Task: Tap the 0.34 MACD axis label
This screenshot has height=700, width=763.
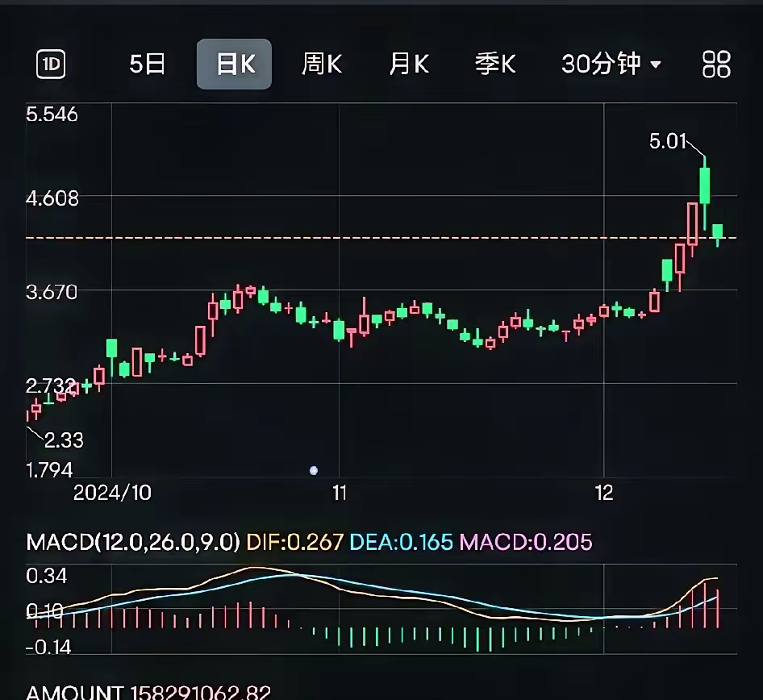Action: tap(46, 576)
